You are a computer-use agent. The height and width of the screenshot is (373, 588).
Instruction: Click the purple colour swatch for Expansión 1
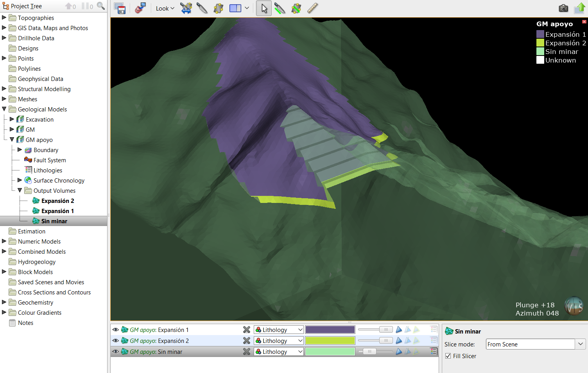tap(330, 330)
